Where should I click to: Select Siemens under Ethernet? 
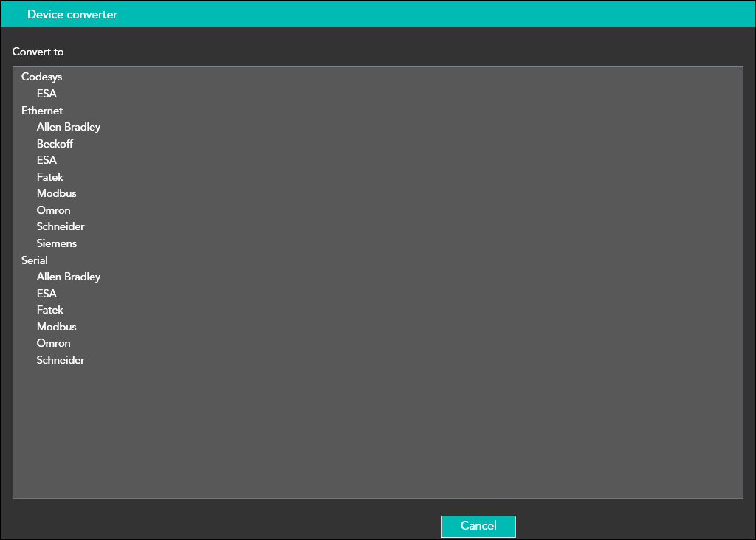57,243
